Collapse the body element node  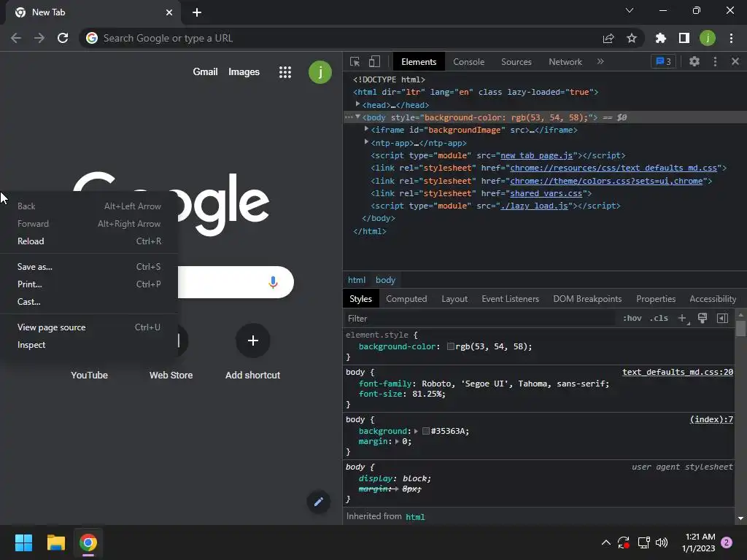point(357,117)
